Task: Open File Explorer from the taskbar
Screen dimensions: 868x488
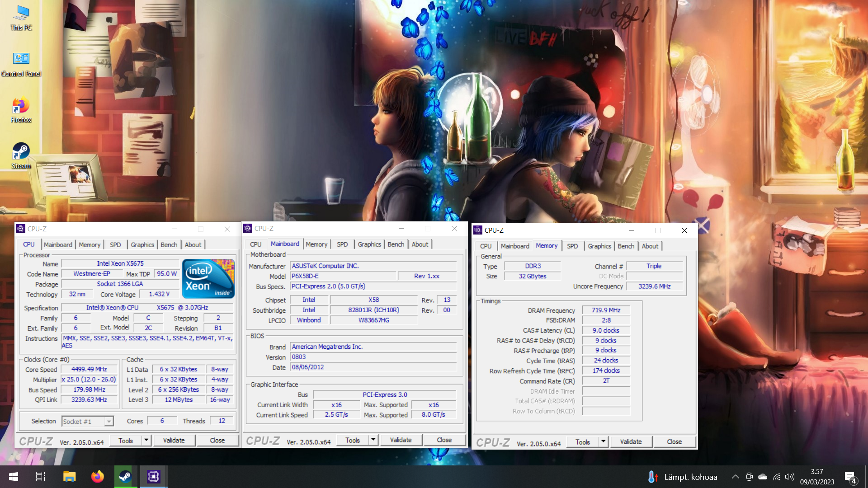Action: coord(69,477)
